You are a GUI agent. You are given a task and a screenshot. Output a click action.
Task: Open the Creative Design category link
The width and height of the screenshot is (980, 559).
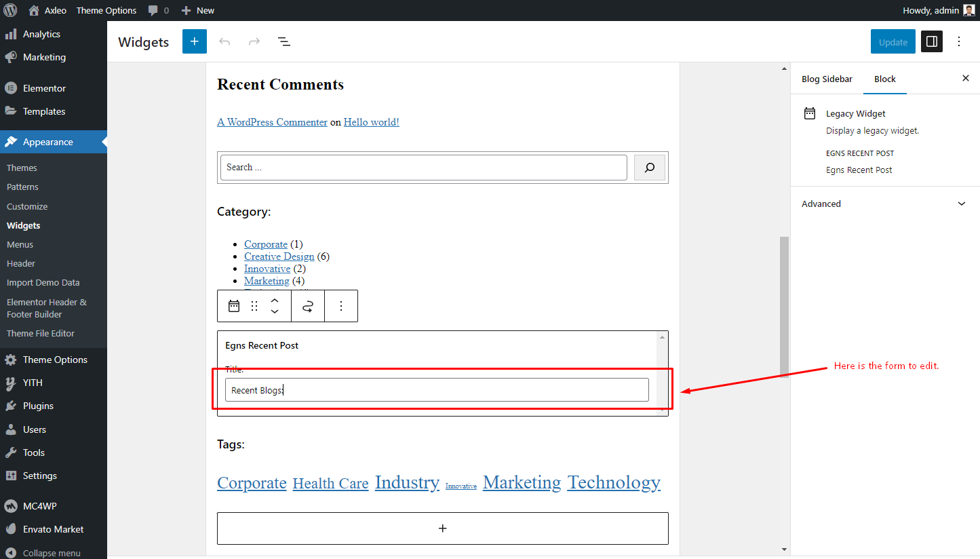(279, 256)
